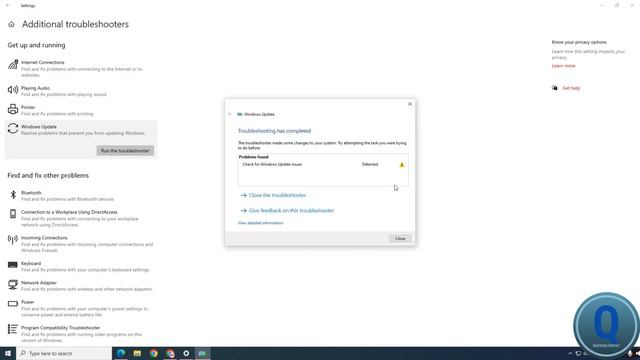This screenshot has height=360, width=640.
Task: Select the Program Compatibility Troubleshooter icon
Action: click(x=13, y=329)
